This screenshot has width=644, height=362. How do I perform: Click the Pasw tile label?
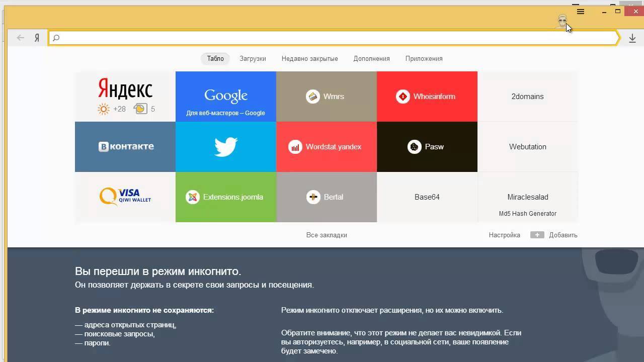click(434, 147)
